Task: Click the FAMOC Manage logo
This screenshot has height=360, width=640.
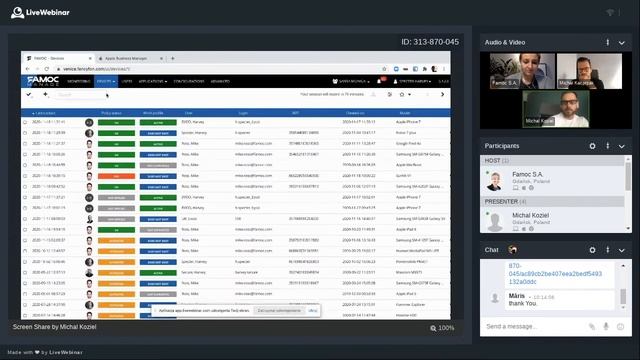Action: 43,81
